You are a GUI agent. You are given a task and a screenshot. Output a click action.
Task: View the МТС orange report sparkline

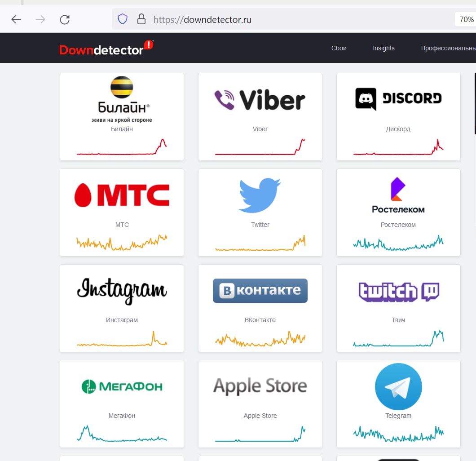[x=122, y=242]
